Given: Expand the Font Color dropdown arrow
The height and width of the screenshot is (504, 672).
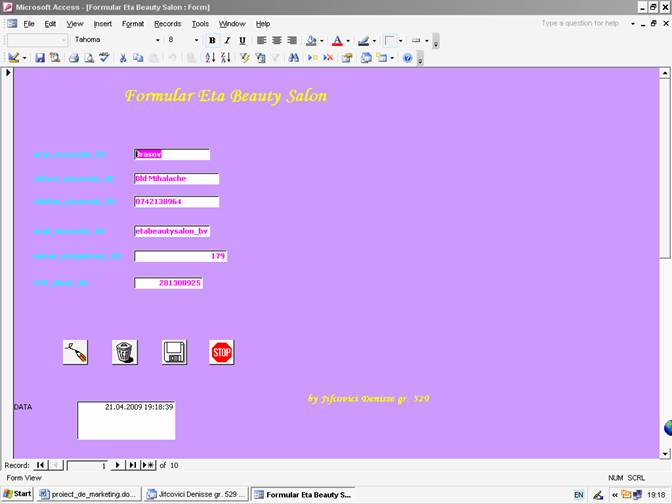Looking at the screenshot, I should click(348, 40).
